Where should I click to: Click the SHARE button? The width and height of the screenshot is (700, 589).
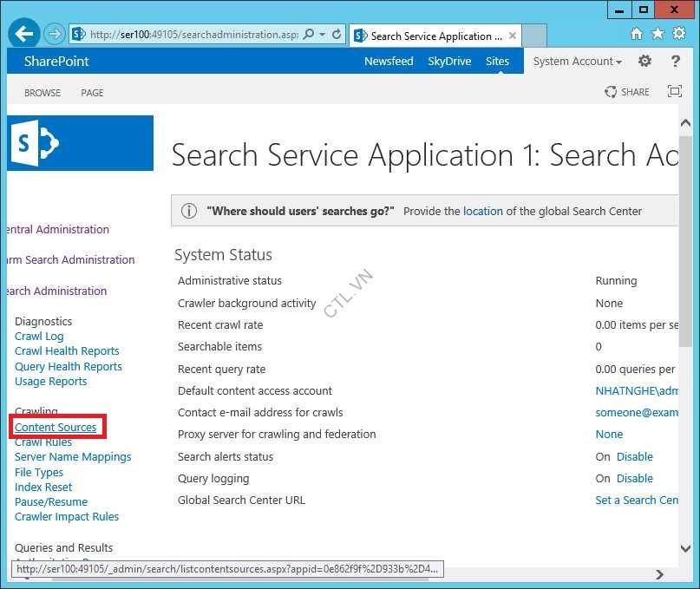point(627,92)
